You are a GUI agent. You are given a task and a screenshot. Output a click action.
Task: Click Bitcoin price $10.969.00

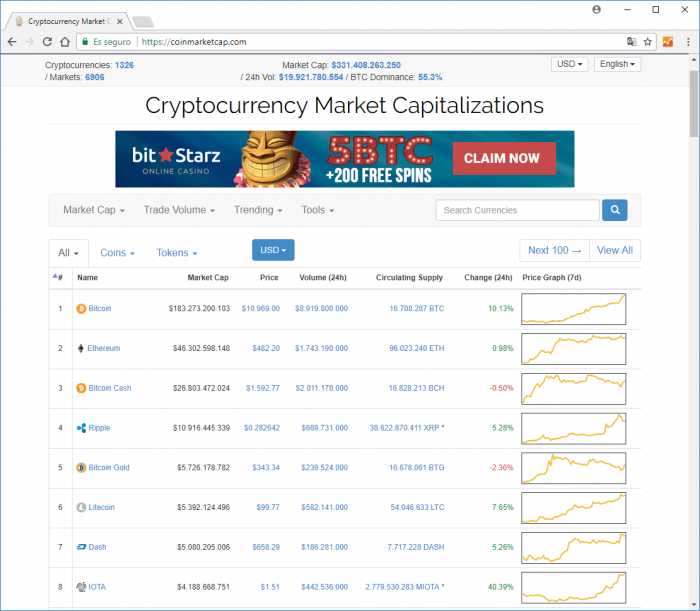tap(261, 308)
